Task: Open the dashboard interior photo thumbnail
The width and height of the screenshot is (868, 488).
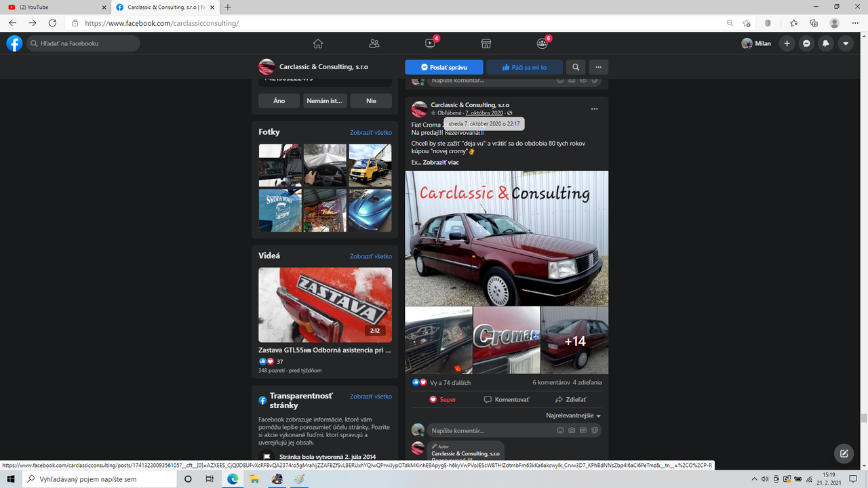Action: click(x=439, y=340)
